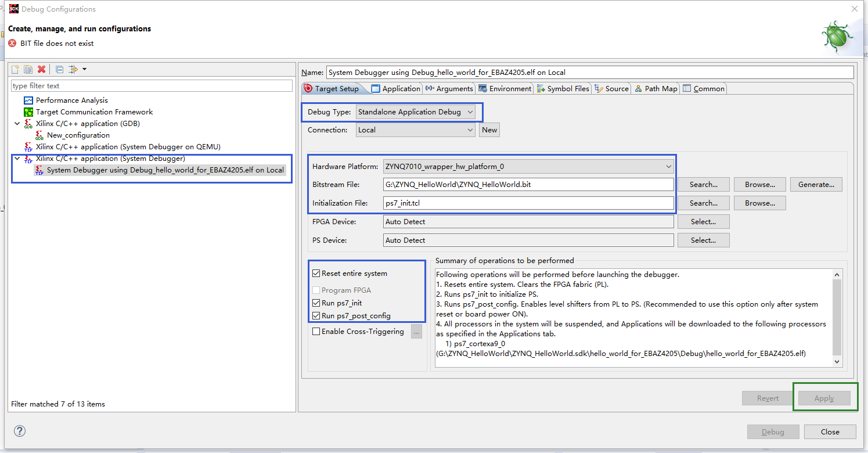
Task: Click the Xilinx GDB application icon
Action: (28, 124)
